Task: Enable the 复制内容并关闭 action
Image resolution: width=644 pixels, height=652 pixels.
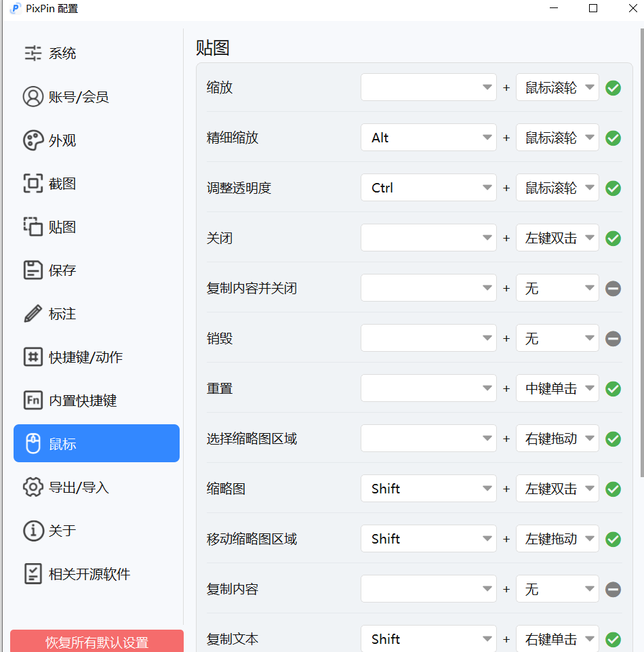Action: 613,288
